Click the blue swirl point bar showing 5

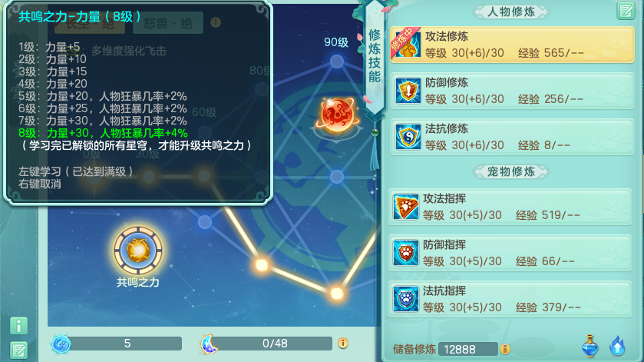pos(117,344)
